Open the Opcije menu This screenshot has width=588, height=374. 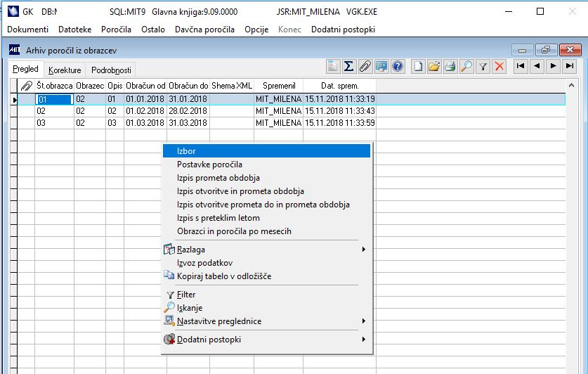256,30
